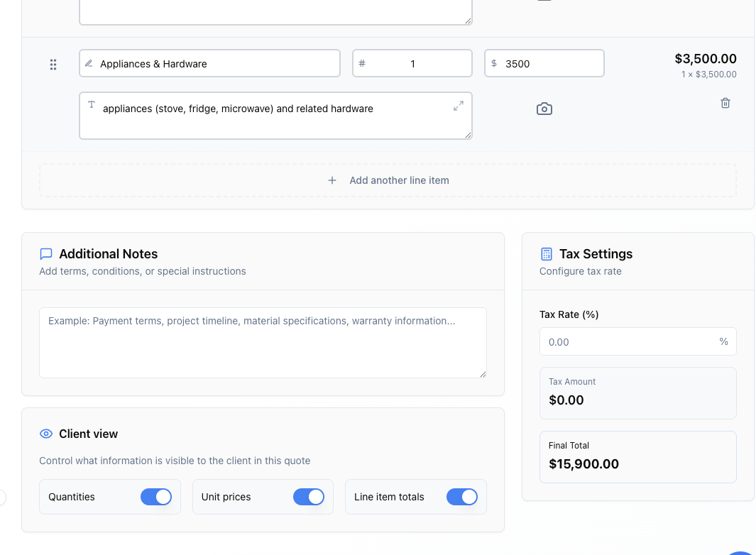This screenshot has width=756, height=555.
Task: Click the description resize grip of the appliances box
Action: pyautogui.click(x=468, y=135)
